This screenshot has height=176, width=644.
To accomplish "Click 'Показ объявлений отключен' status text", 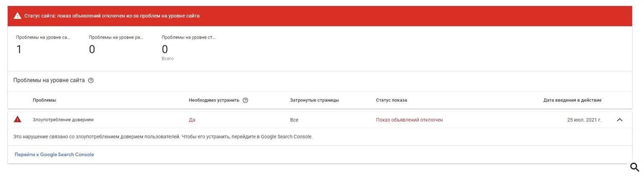I will coord(409,120).
